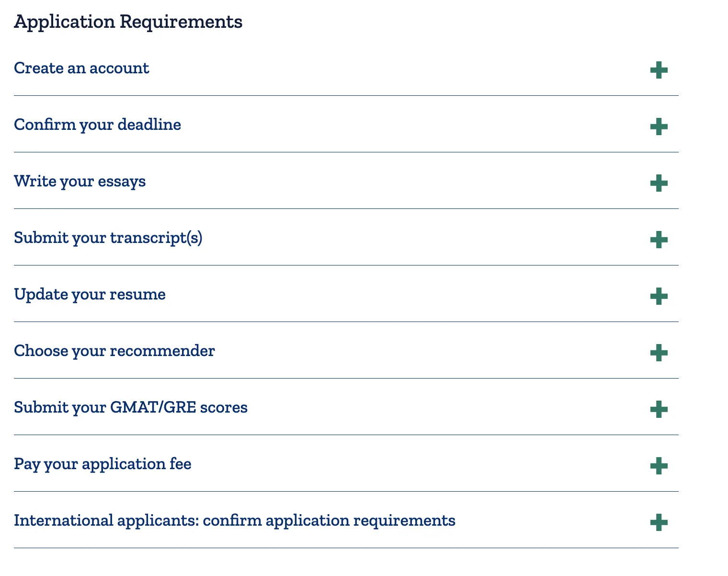Expand the Pay your application fee heading
The width and height of the screenshot is (728, 576).
point(102,464)
